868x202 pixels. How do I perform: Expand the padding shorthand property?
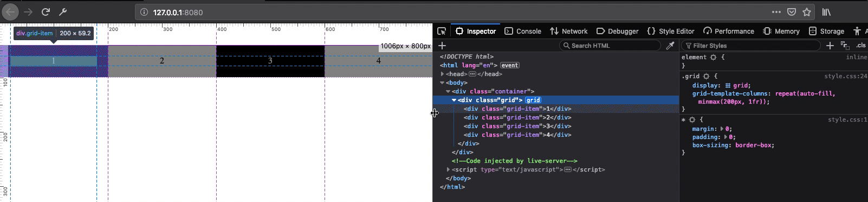coord(726,137)
